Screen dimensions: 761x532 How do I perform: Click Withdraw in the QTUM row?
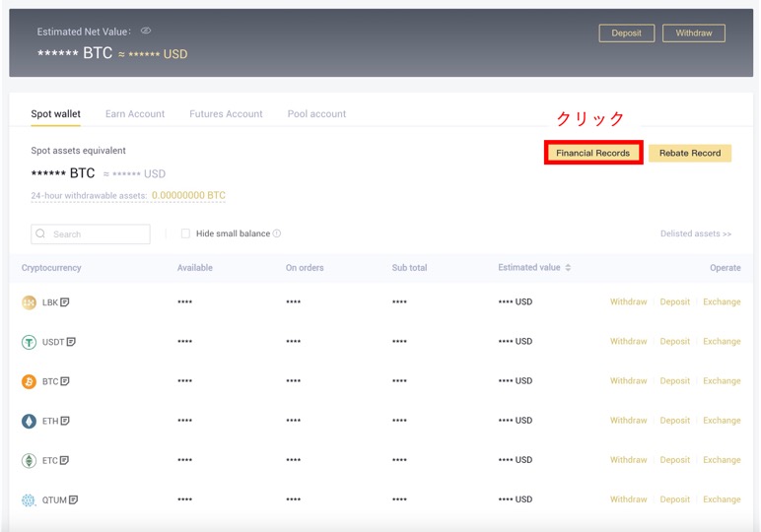pyautogui.click(x=629, y=499)
